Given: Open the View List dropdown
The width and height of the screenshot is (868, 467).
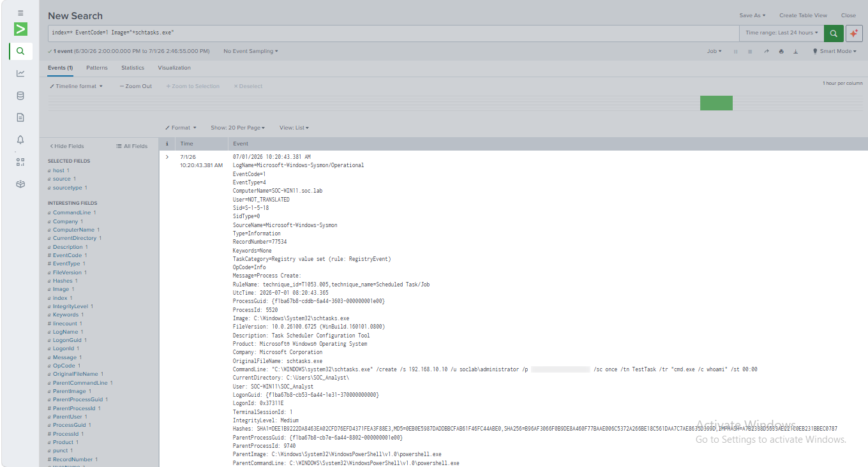Looking at the screenshot, I should click(294, 128).
